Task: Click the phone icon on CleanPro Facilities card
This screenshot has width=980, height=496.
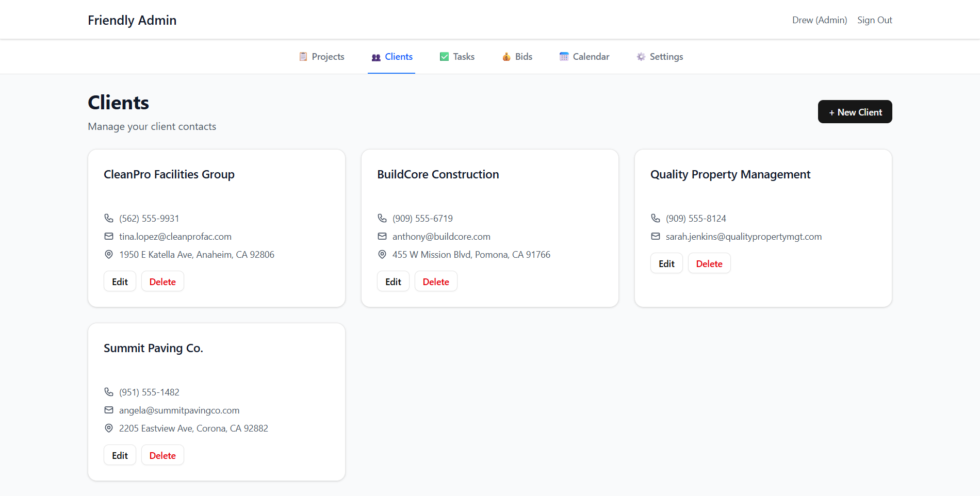Action: pos(109,218)
